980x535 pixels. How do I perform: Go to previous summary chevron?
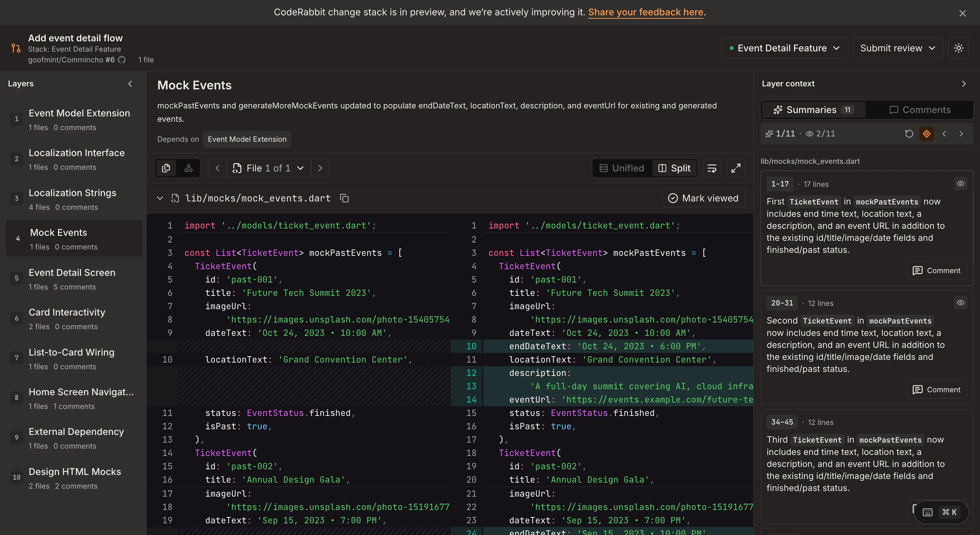click(944, 134)
